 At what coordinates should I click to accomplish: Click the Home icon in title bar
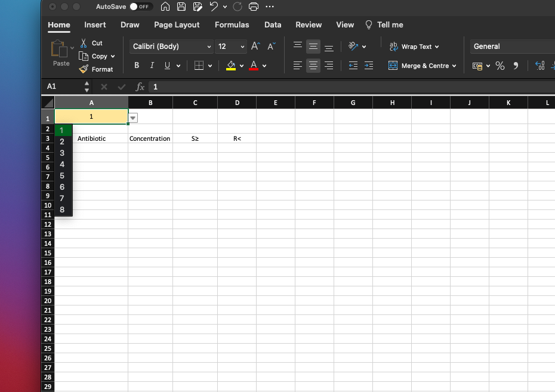tap(165, 7)
